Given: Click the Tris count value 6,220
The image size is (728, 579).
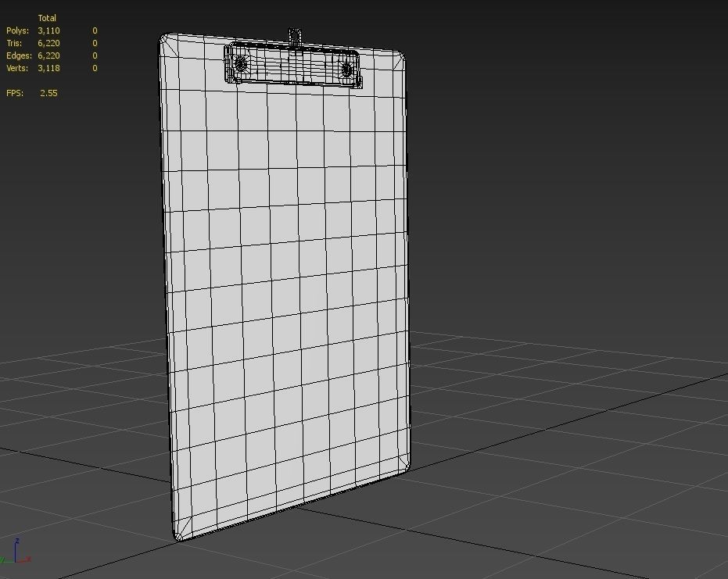Looking at the screenshot, I should pyautogui.click(x=48, y=43).
